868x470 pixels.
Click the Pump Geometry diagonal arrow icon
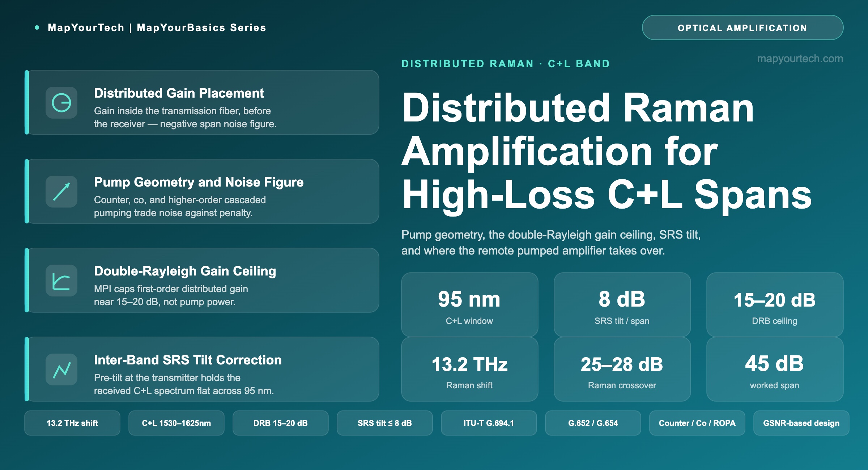(61, 192)
